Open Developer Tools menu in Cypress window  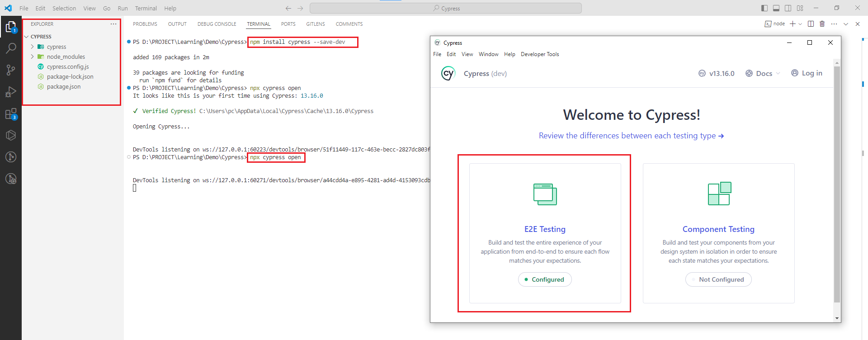coord(540,54)
